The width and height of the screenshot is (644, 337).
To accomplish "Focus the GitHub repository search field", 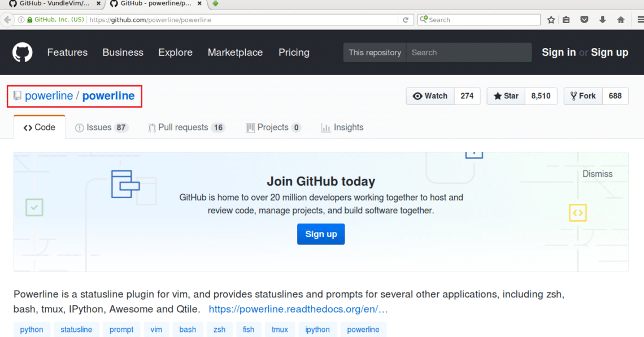I will [469, 52].
